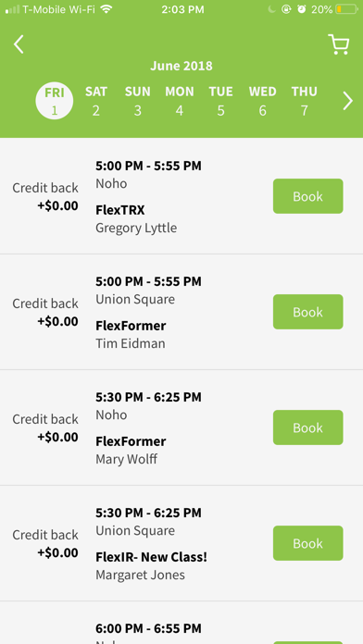Image resolution: width=363 pixels, height=644 pixels.
Task: Book FlexFormer with Tim Eidman
Action: [x=308, y=312]
